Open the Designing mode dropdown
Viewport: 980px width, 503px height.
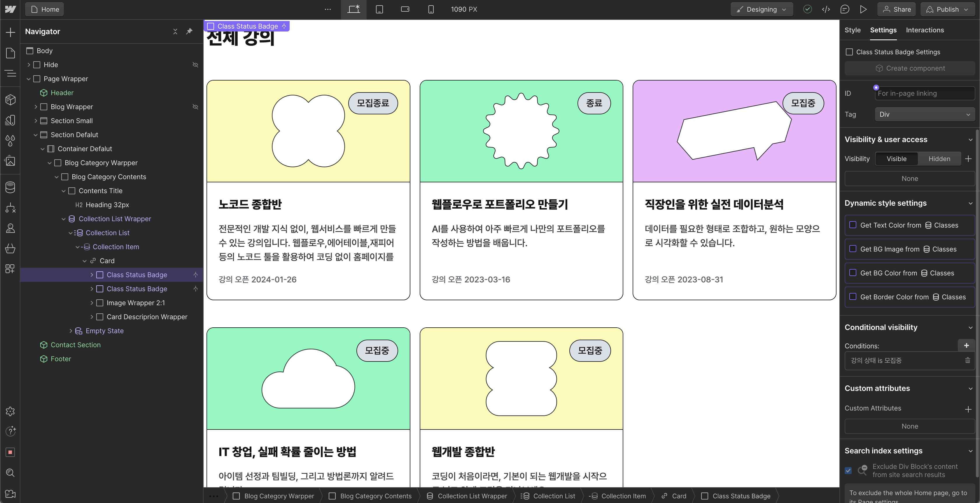pos(762,9)
